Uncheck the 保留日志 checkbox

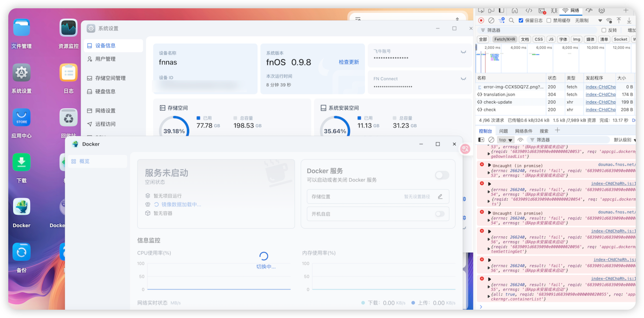tap(521, 21)
